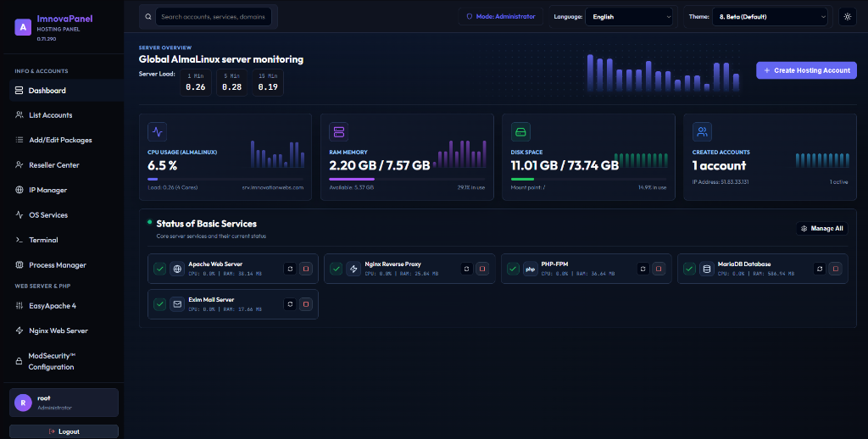Open EasyApache 4
Screen dimensions: 868x439
tap(66, 306)
